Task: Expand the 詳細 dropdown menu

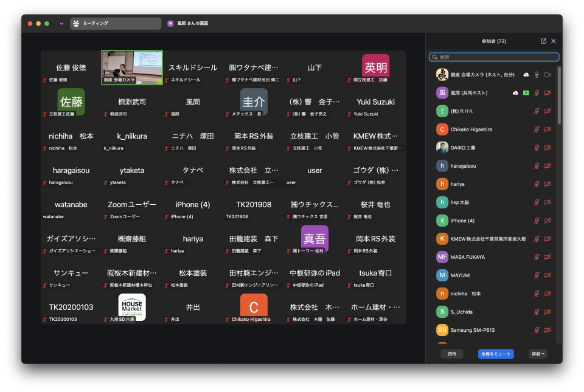Action: [x=537, y=354]
